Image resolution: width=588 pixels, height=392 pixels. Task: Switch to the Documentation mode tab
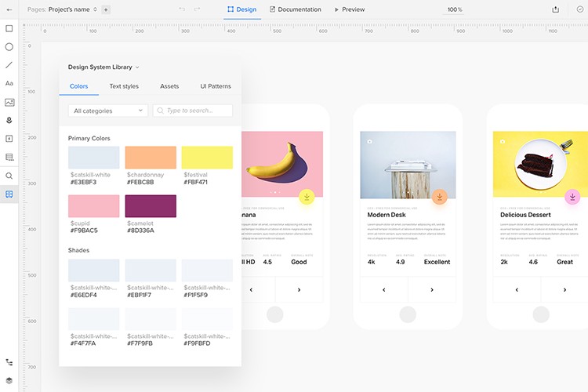pos(295,9)
